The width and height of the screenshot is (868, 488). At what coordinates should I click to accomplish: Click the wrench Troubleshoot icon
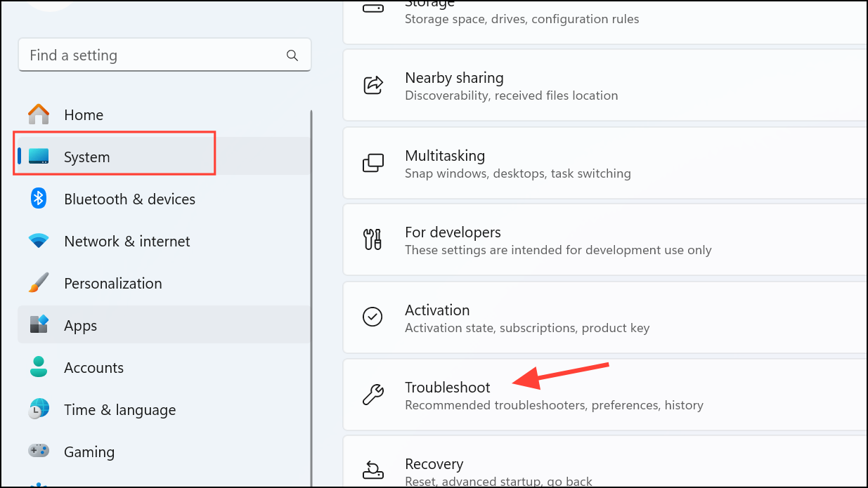[373, 394]
